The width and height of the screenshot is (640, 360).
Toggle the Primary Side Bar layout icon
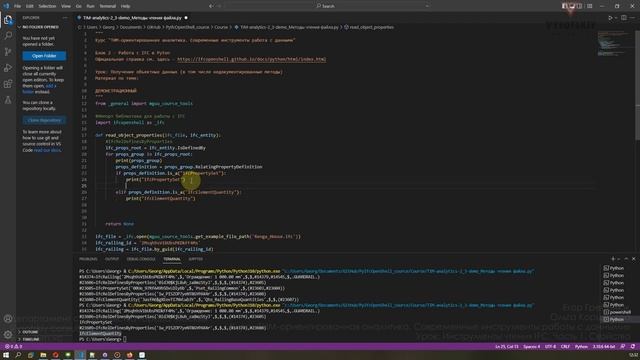click(565, 6)
